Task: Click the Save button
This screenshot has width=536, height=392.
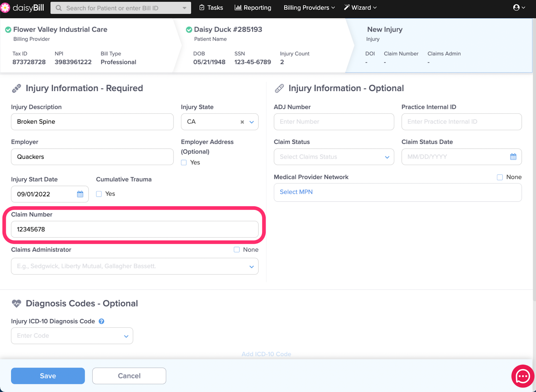Action: coord(48,376)
